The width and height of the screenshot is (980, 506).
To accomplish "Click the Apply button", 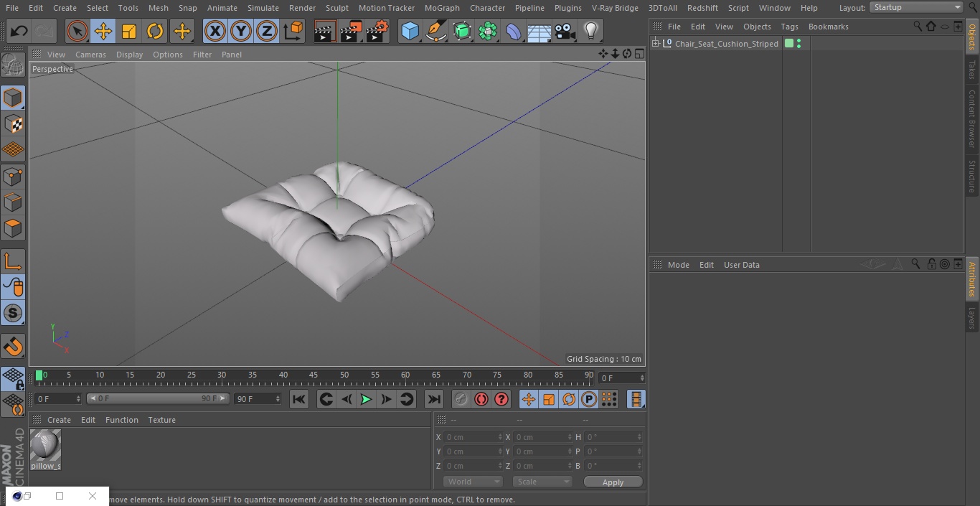I will click(x=613, y=482).
